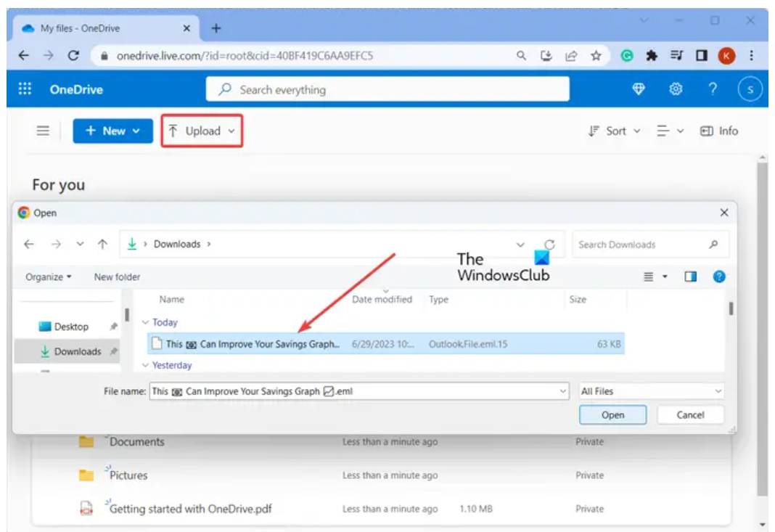Select the Savings Graph eml file
The height and width of the screenshot is (532, 775).
point(385,343)
